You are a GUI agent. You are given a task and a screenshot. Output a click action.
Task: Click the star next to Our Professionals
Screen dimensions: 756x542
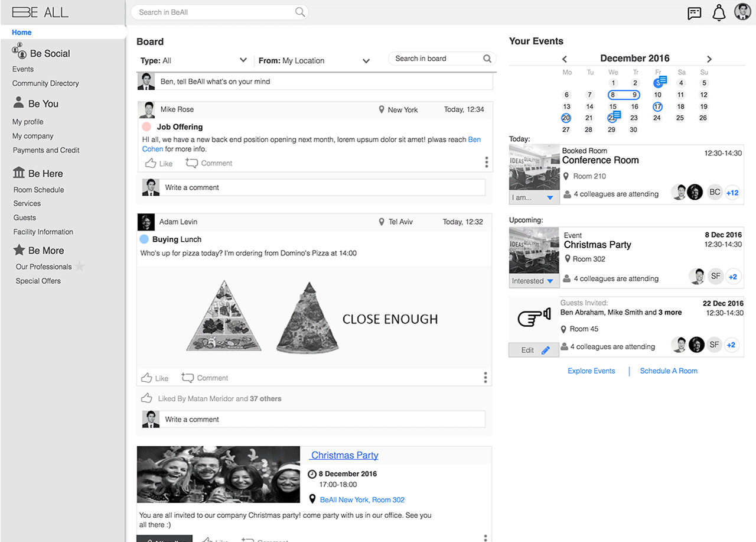80,267
